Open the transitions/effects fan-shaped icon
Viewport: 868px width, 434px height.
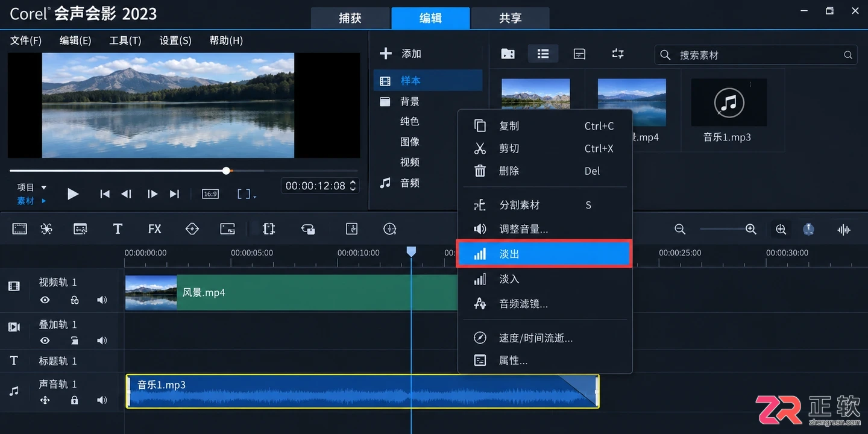(x=47, y=228)
